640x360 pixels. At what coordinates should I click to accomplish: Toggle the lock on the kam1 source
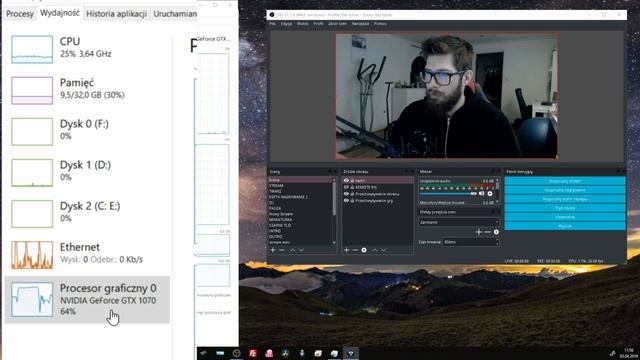[352, 180]
